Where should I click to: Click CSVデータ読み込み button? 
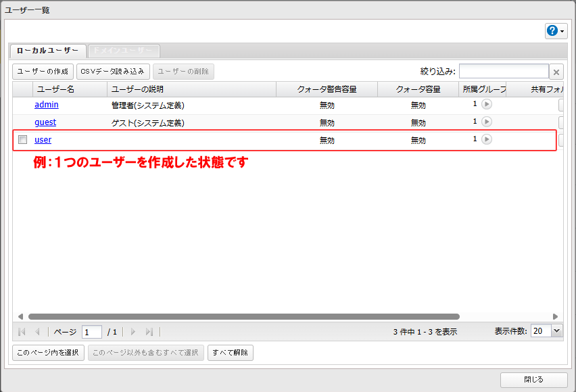tap(113, 71)
